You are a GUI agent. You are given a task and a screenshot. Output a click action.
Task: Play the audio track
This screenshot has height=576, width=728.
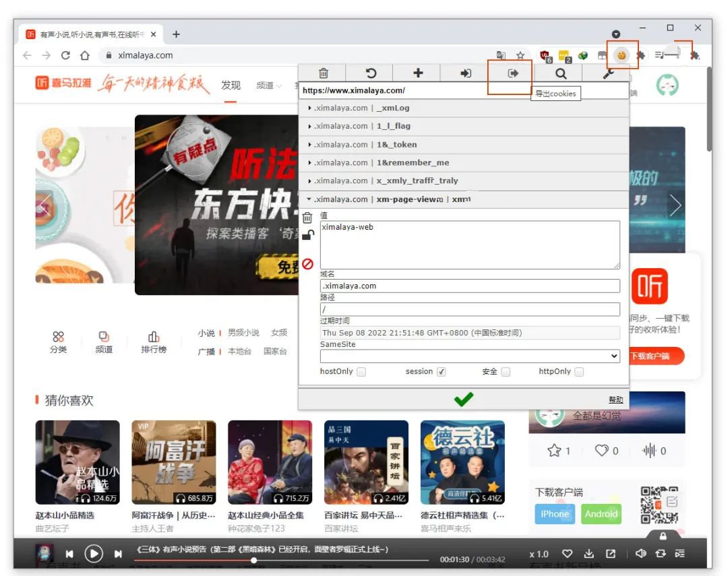pyautogui.click(x=93, y=553)
